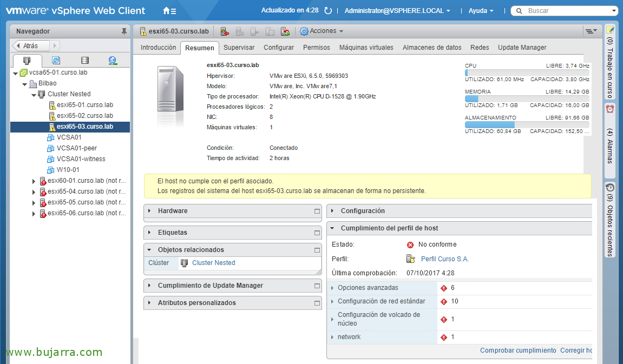Screen dimensions: 623x364
Task: Switch to Storage navigator view
Action: (x=84, y=61)
